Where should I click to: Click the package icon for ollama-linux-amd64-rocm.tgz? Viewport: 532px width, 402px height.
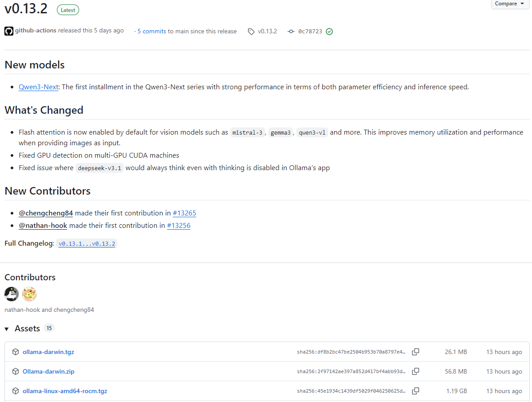coord(16,391)
